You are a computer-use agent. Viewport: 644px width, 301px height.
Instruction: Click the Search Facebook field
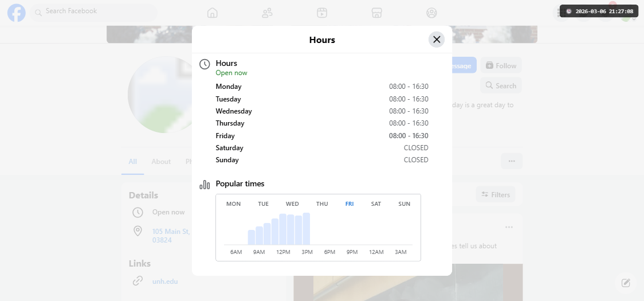[93, 13]
